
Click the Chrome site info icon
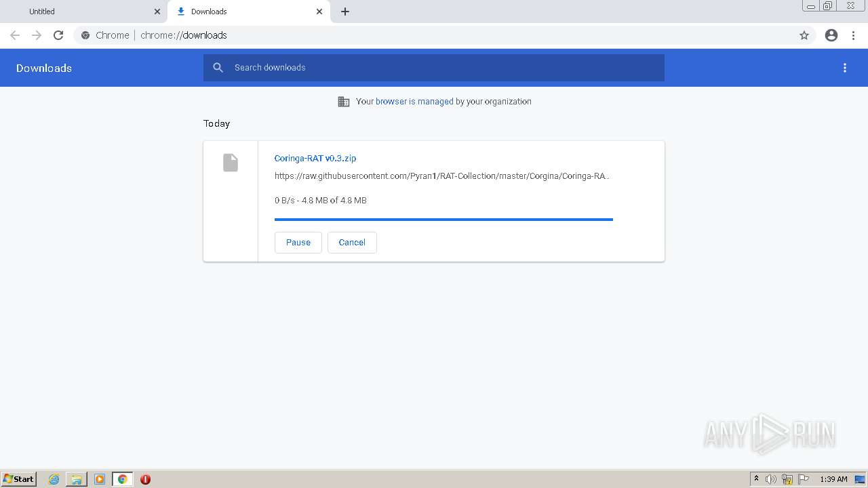coord(85,35)
